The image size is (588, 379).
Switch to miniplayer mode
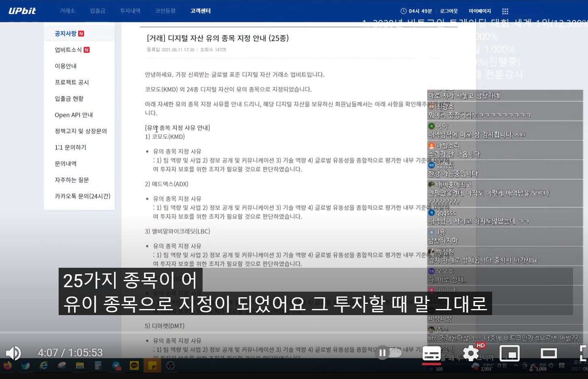(x=510, y=354)
